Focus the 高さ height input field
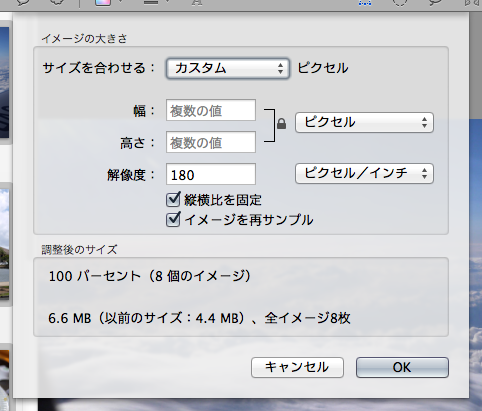Screen dimensions: 482x411 (x=211, y=142)
